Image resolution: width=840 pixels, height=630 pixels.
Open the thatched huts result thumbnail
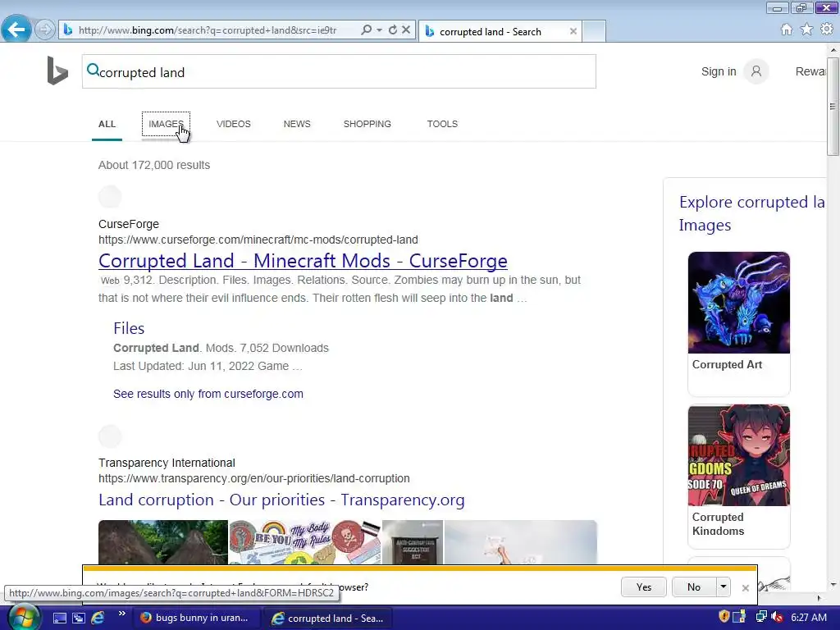[x=163, y=542]
